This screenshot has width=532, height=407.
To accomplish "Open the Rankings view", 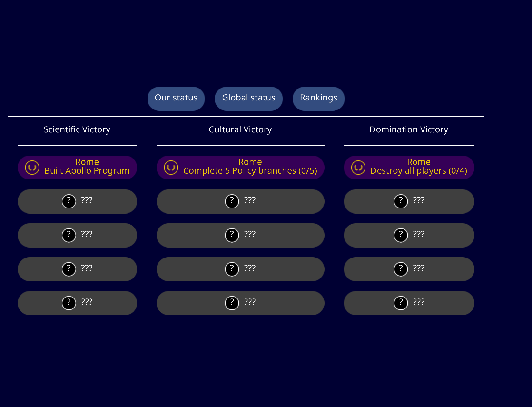I will tap(318, 98).
